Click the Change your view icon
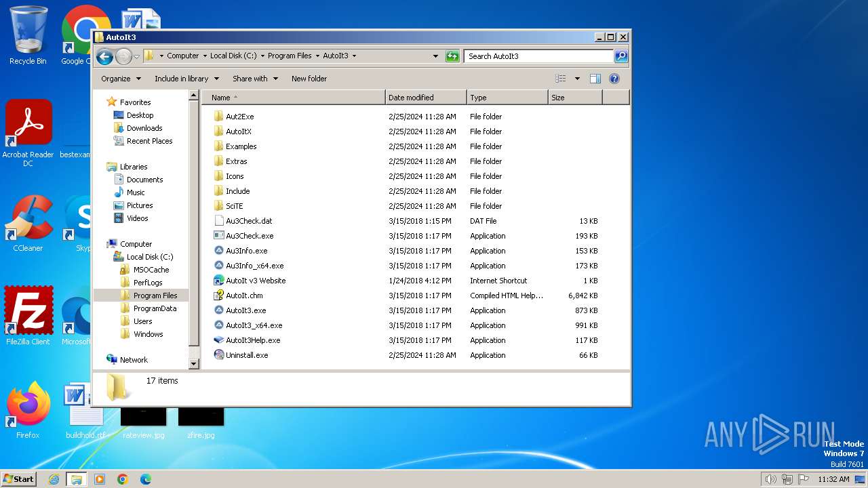 pos(561,79)
